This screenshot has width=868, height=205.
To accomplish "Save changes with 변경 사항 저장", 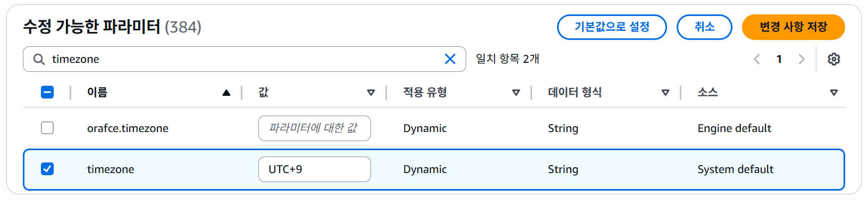I will [x=793, y=27].
